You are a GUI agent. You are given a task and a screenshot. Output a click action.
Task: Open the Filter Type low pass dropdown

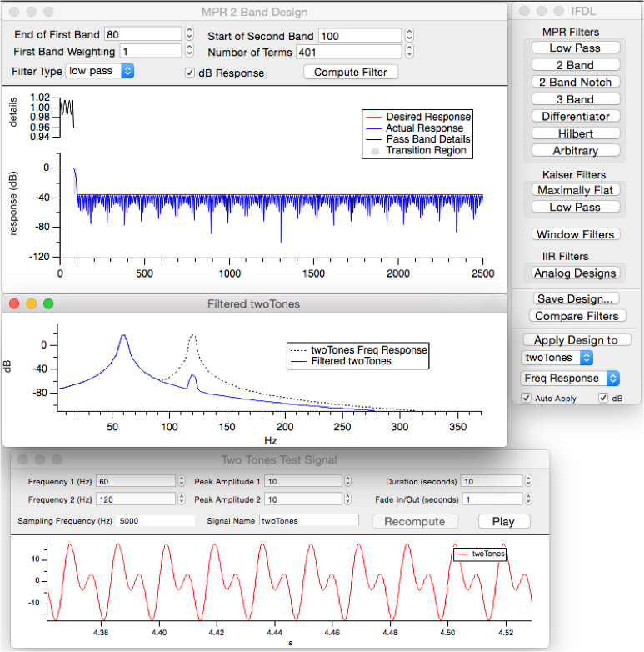coord(100,71)
